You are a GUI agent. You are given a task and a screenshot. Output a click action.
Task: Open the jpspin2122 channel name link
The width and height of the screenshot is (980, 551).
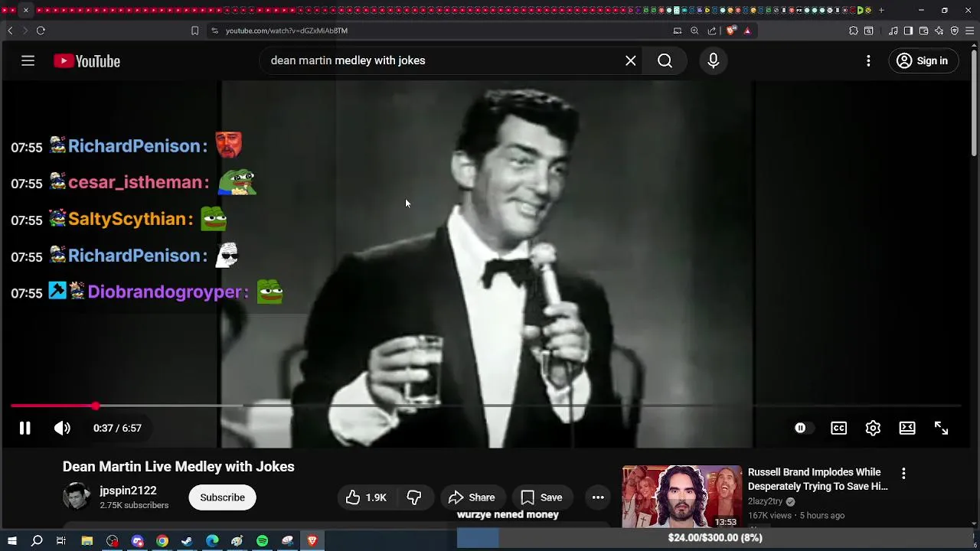coord(128,491)
